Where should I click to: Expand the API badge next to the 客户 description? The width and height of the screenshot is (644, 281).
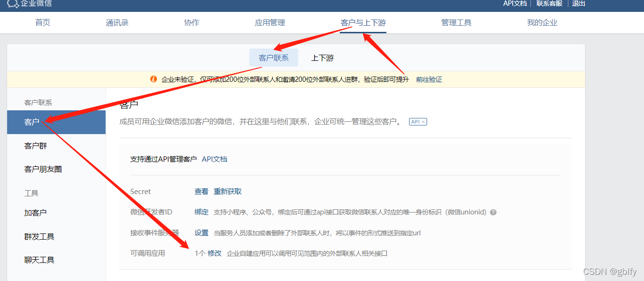click(418, 122)
